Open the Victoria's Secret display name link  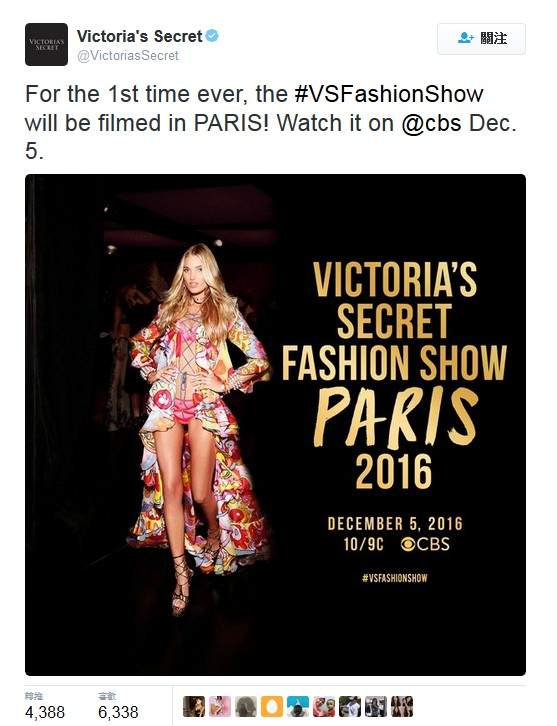(x=139, y=36)
